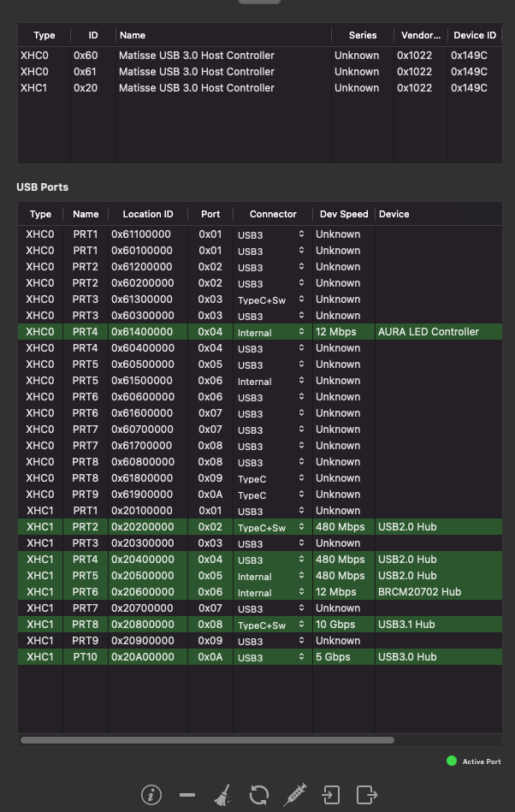
Task: Click Vendor column header in controllers table
Action: pyautogui.click(x=419, y=35)
